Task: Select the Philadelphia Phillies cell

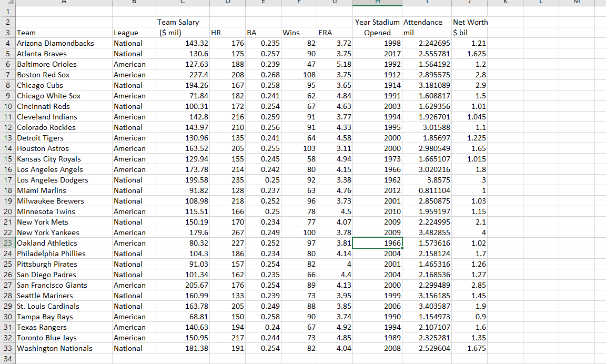Action: click(x=64, y=254)
